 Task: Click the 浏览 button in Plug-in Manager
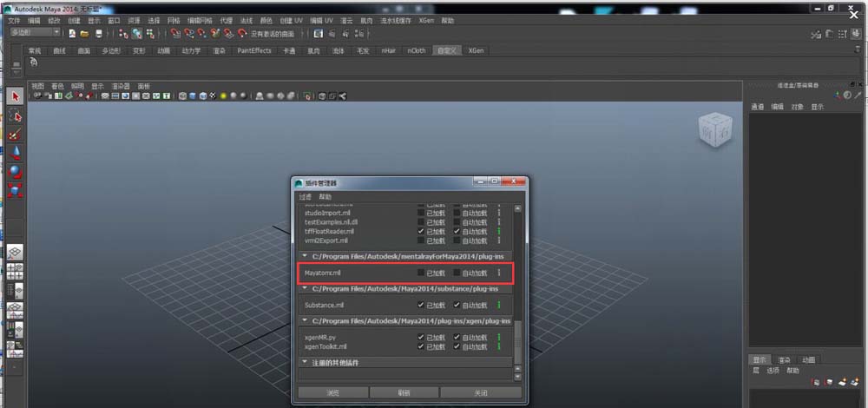(333, 392)
